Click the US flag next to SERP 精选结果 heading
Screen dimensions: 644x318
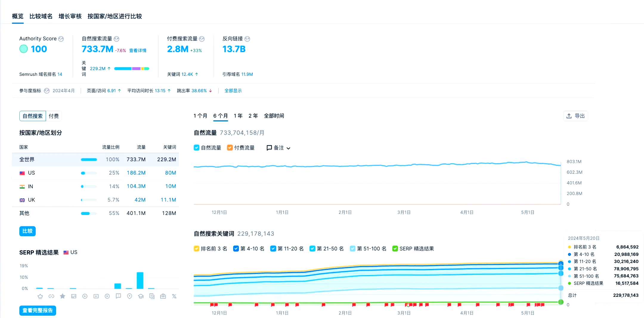[x=66, y=253]
